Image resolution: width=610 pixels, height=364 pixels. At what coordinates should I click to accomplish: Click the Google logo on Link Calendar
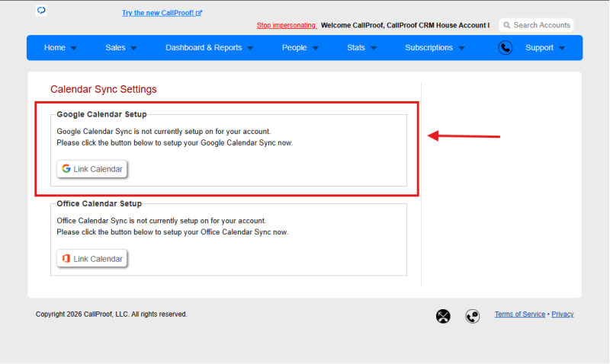point(66,168)
